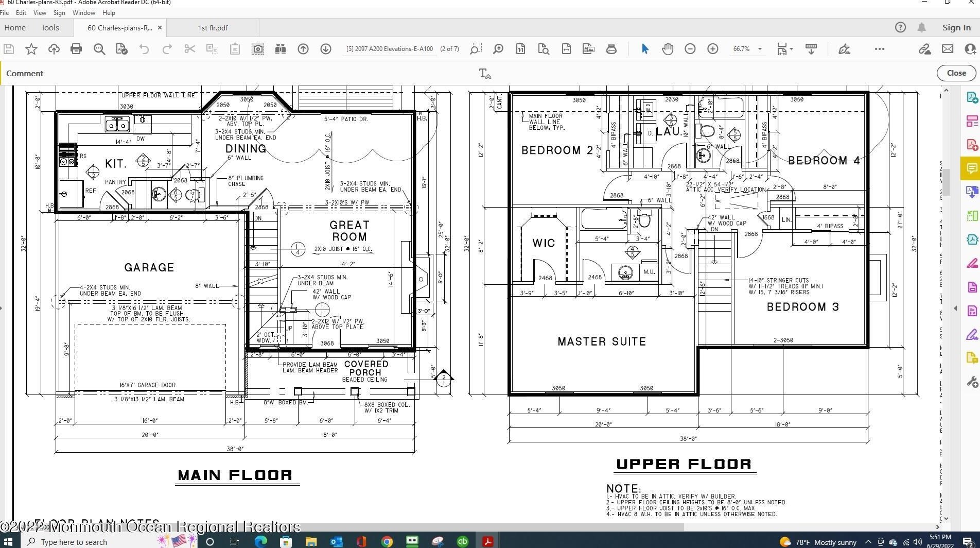
Task: Open the Edit menu
Action: pyautogui.click(x=21, y=12)
